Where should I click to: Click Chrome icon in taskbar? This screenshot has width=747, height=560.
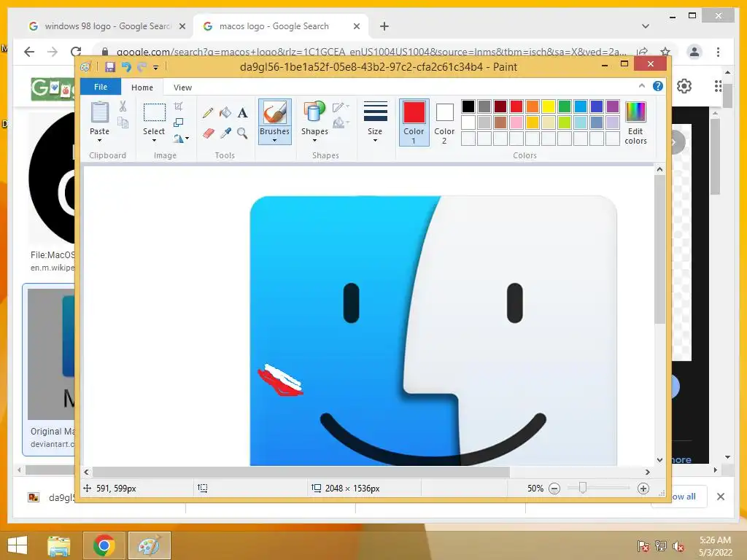pyautogui.click(x=104, y=545)
